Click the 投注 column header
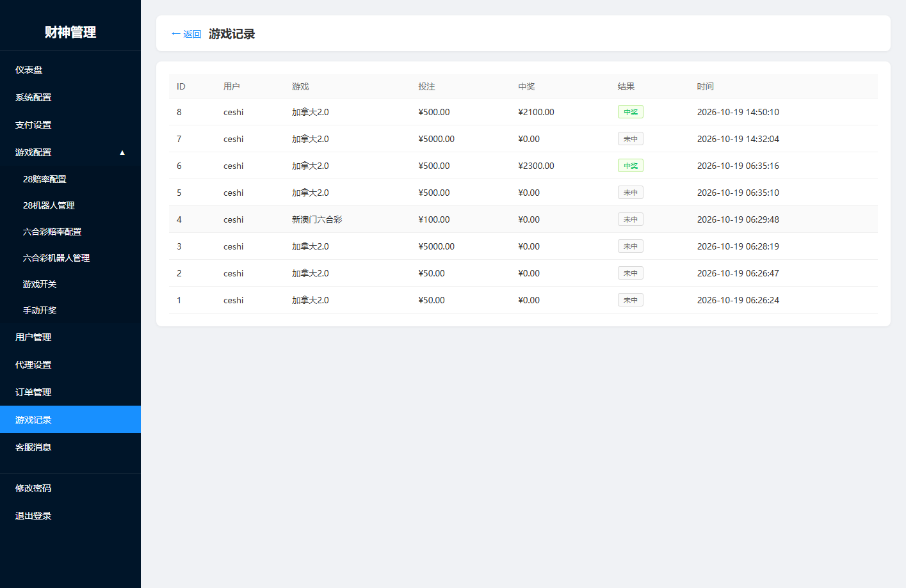 [426, 86]
